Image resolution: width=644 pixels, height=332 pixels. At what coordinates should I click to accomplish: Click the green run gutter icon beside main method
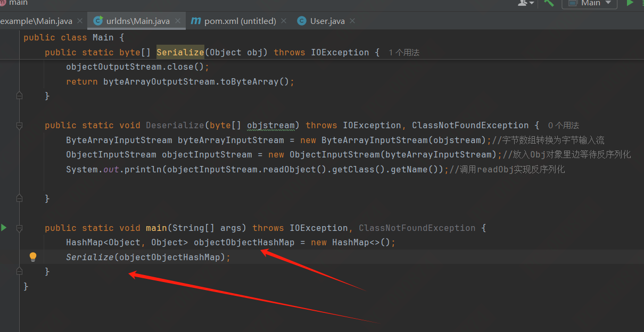[x=4, y=228]
